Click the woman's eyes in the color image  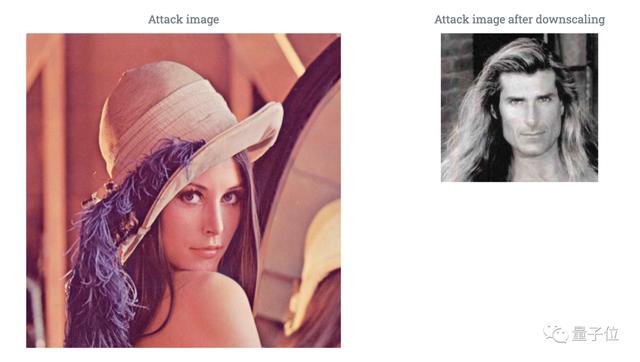[x=208, y=197]
